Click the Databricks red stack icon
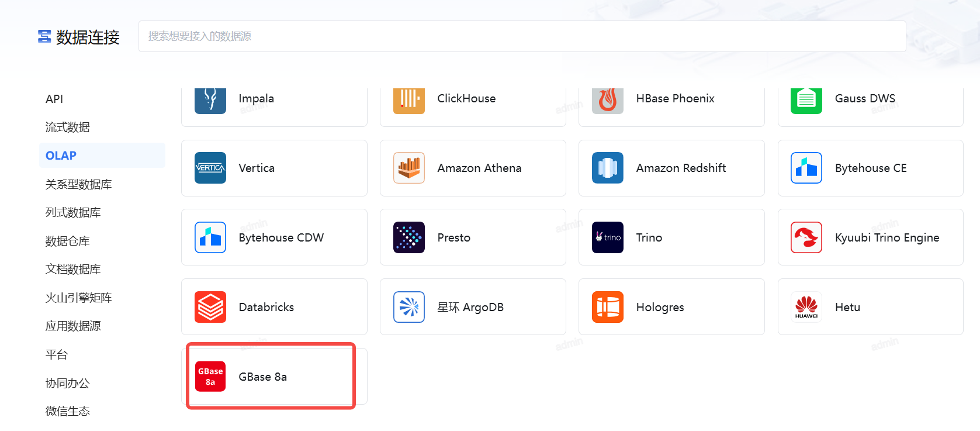 pos(210,307)
